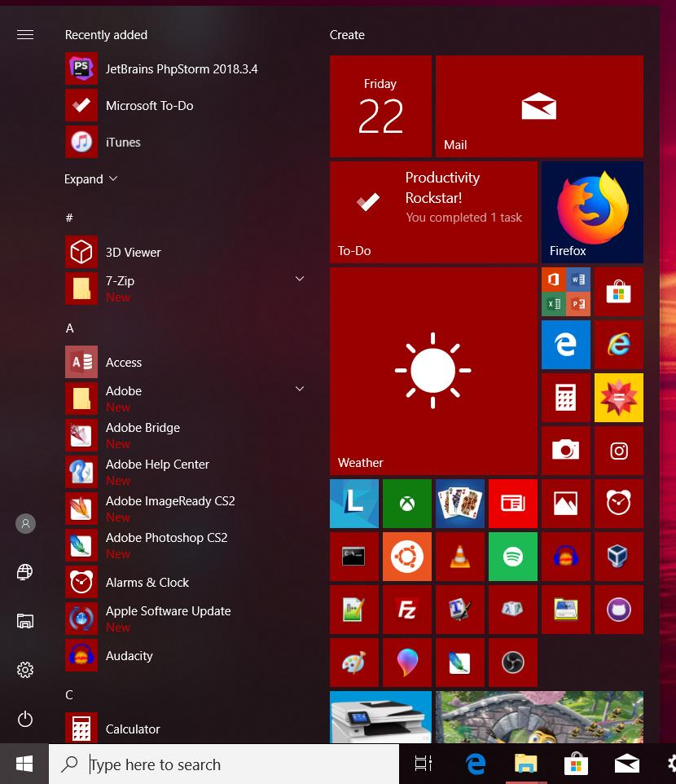
Task: Open File Explorer from the taskbar
Action: pyautogui.click(x=525, y=764)
